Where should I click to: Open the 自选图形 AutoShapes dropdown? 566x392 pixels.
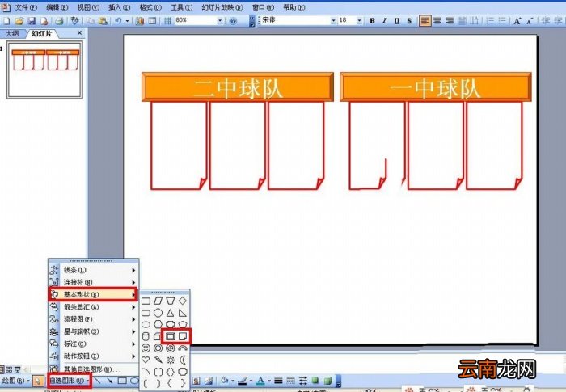tap(70, 381)
